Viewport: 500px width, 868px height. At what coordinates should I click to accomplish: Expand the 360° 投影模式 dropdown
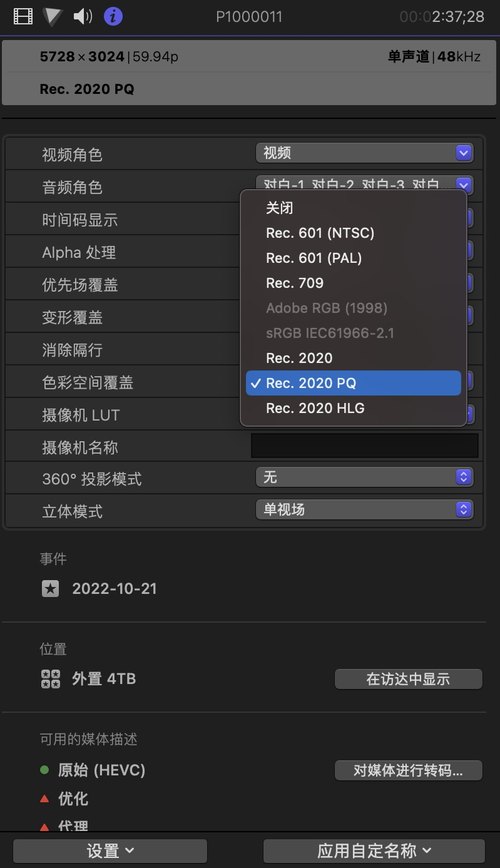[364, 477]
